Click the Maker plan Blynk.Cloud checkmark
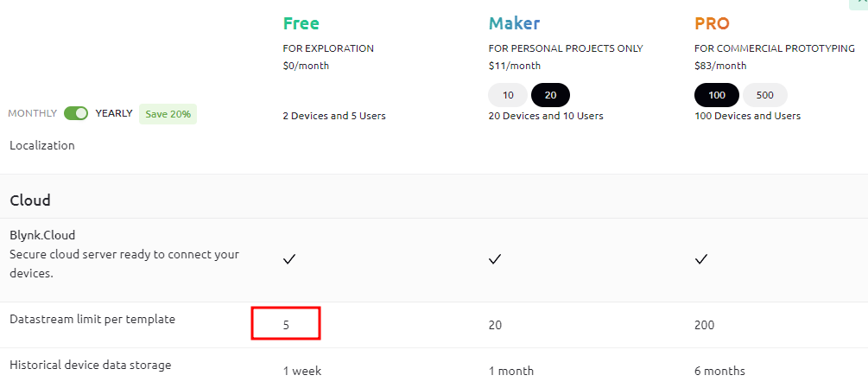The image size is (868, 388). click(x=495, y=259)
